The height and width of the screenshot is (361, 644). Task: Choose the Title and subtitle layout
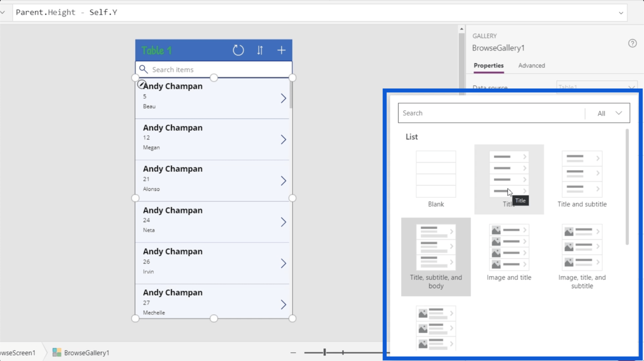582,179
